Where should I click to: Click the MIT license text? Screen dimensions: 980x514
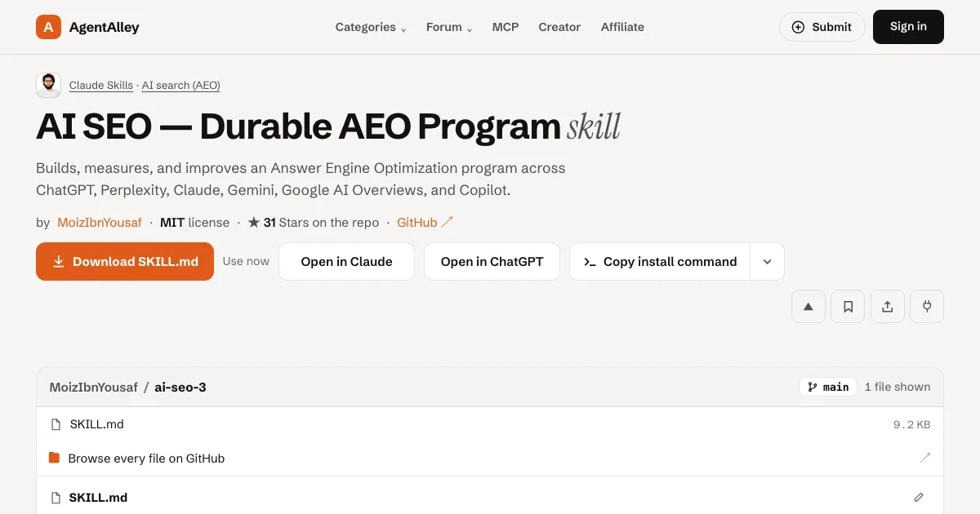(195, 223)
